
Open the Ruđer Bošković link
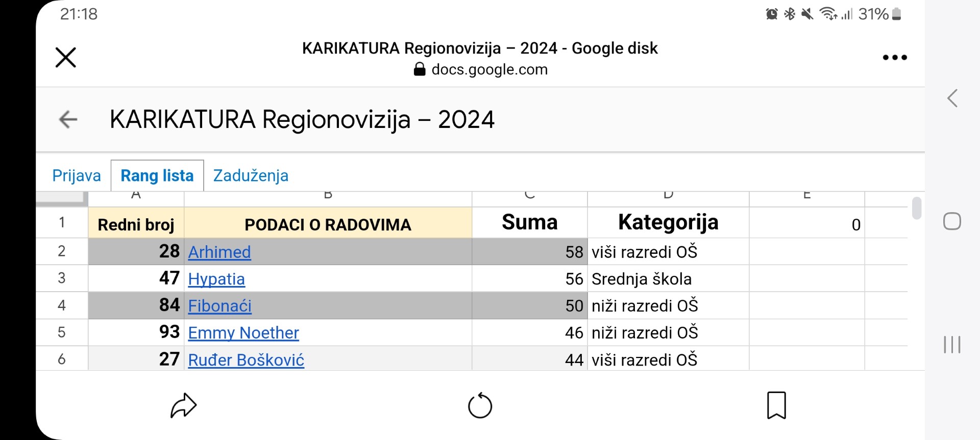[x=246, y=360]
